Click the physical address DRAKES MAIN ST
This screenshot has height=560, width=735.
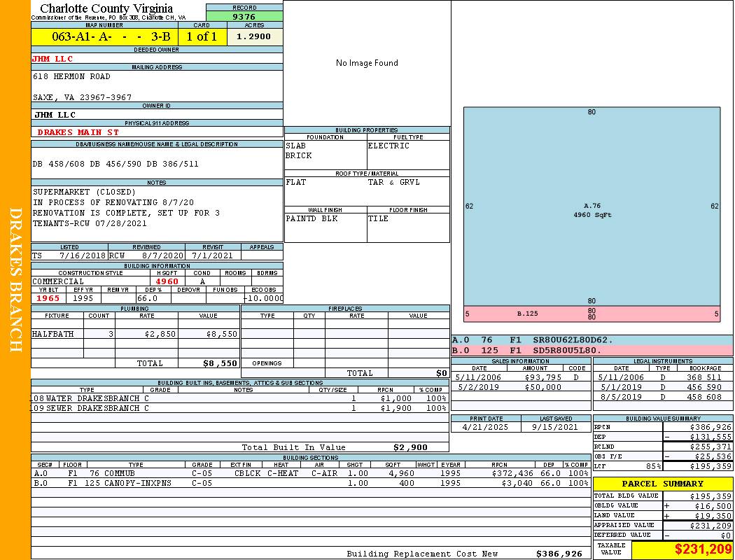pyautogui.click(x=78, y=132)
